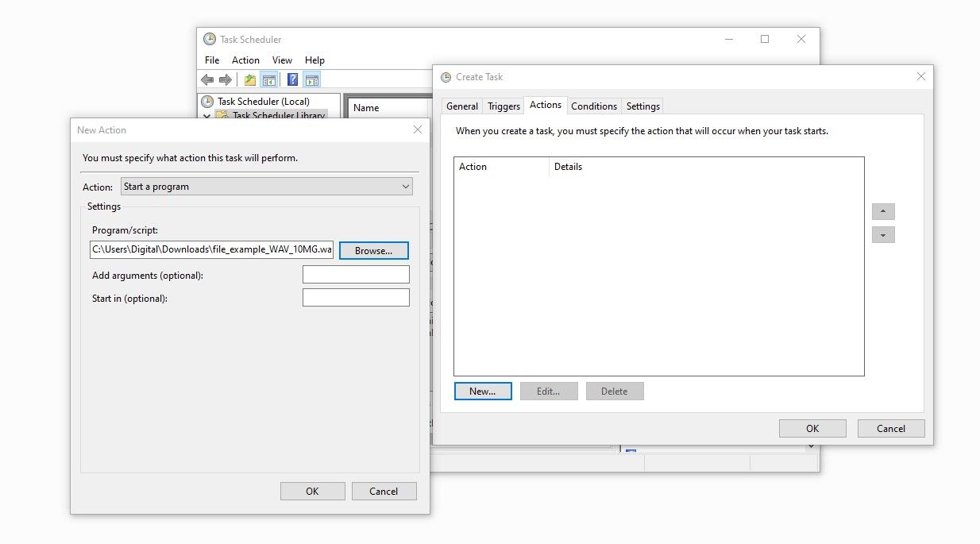Viewport: 980px width, 544px height.
Task: Switch to the Settings tab
Action: (x=642, y=106)
